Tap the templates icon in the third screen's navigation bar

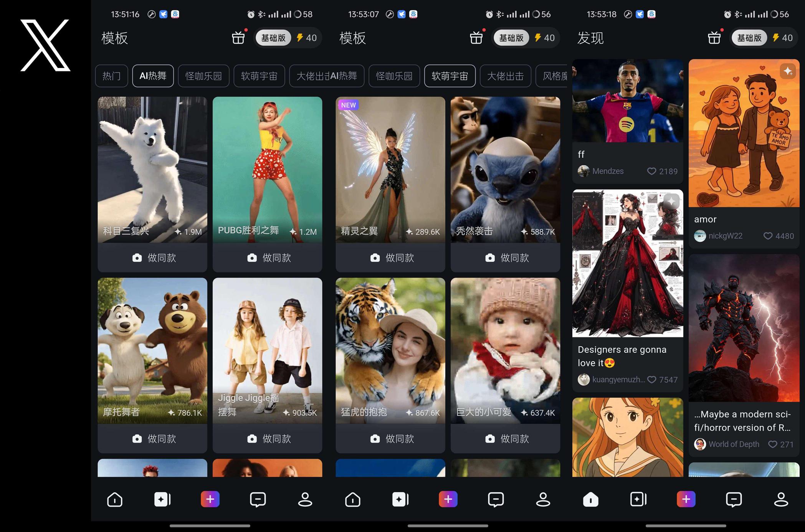(638, 499)
